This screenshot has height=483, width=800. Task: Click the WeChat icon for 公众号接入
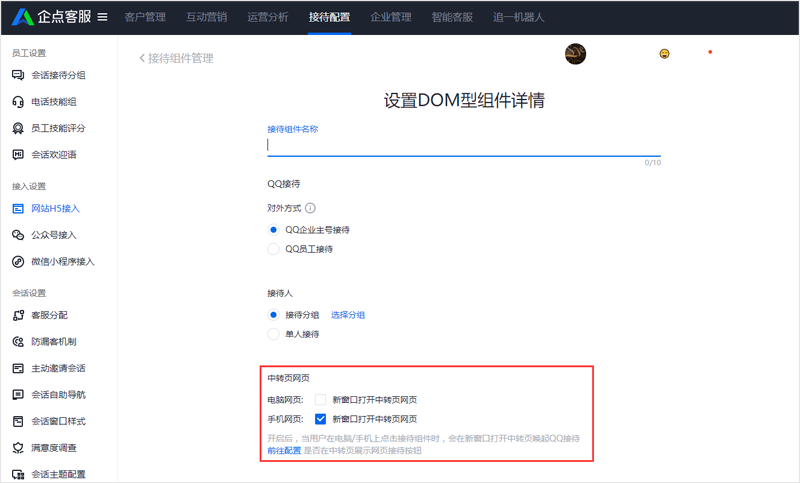coord(18,235)
